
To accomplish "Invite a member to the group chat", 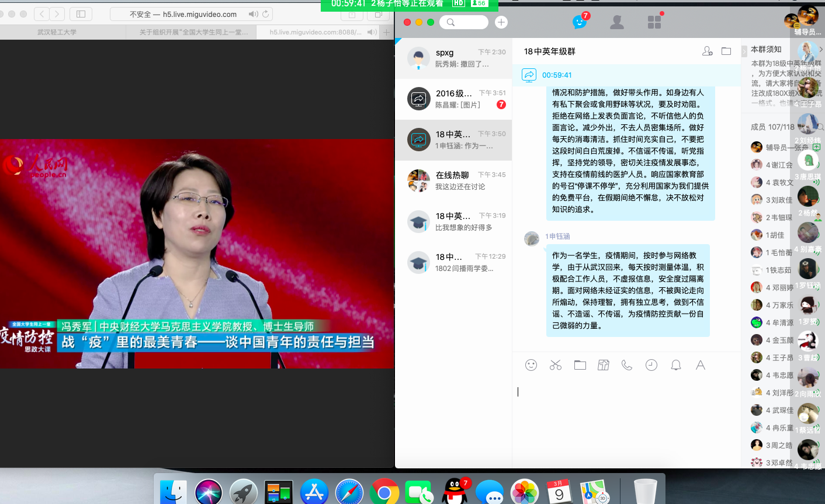I will pyautogui.click(x=707, y=51).
